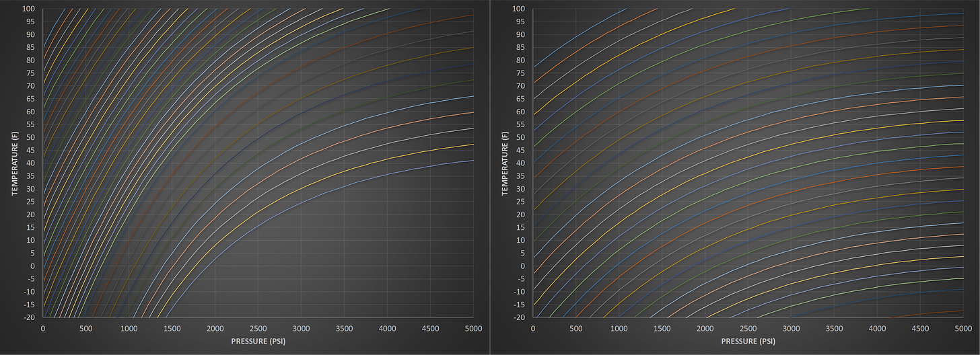Viewport: 980px width, 355px height.
Task: Click the 500 pressure tick on right chart
Action: 576,329
